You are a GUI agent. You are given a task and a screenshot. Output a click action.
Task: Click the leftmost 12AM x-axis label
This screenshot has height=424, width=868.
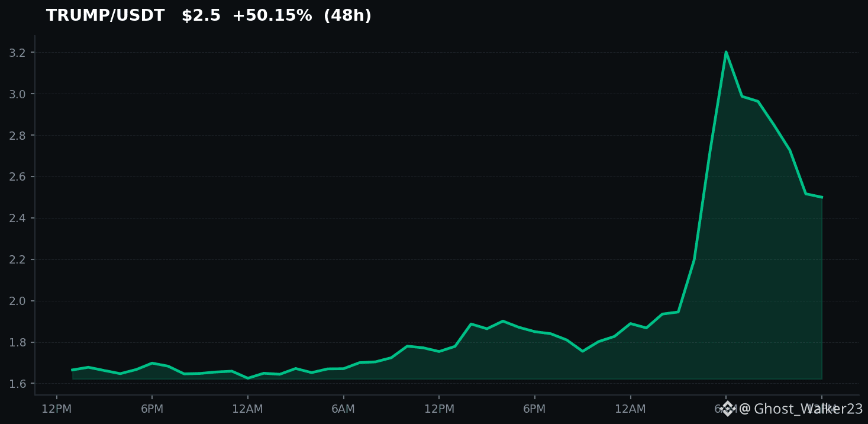(247, 409)
